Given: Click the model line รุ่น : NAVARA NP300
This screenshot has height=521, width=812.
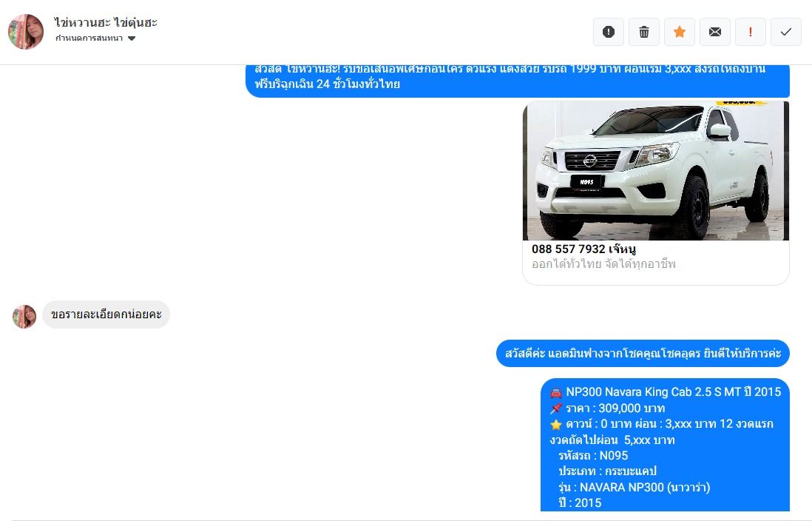Looking at the screenshot, I should tap(634, 487).
